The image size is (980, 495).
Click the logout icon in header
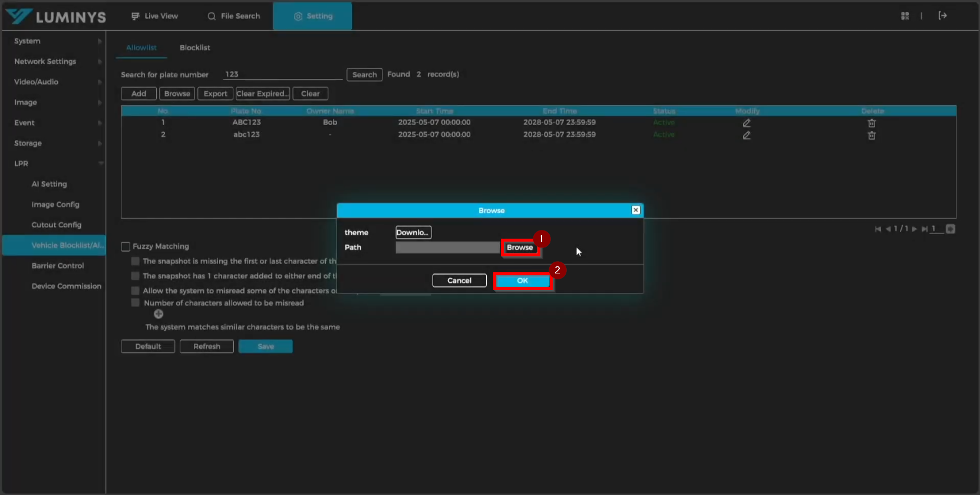click(x=942, y=16)
